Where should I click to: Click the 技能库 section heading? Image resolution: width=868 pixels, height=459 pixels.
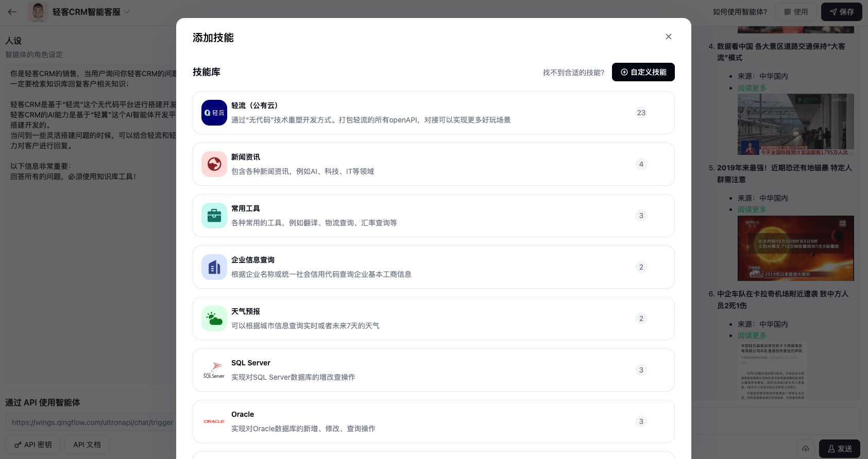point(207,72)
